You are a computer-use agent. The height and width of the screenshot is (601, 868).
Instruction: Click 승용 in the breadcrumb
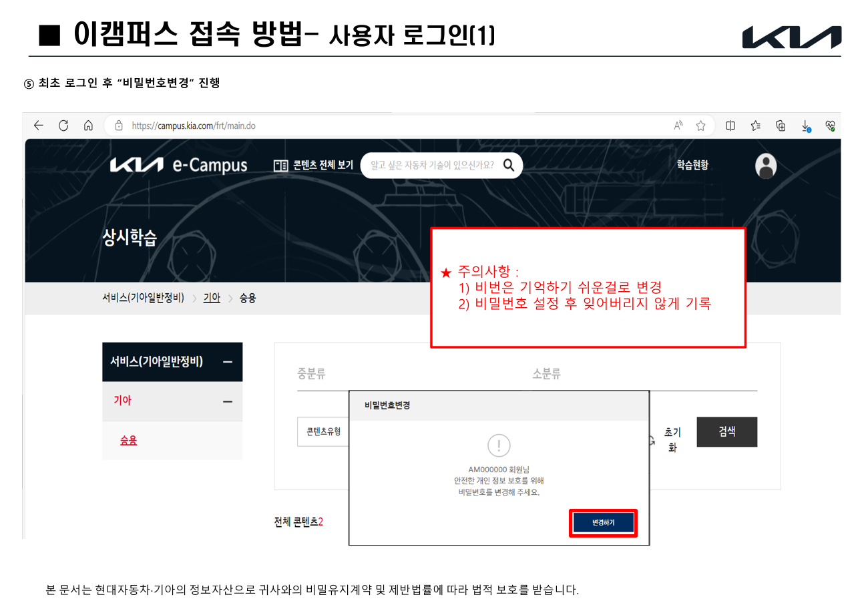pyautogui.click(x=248, y=298)
